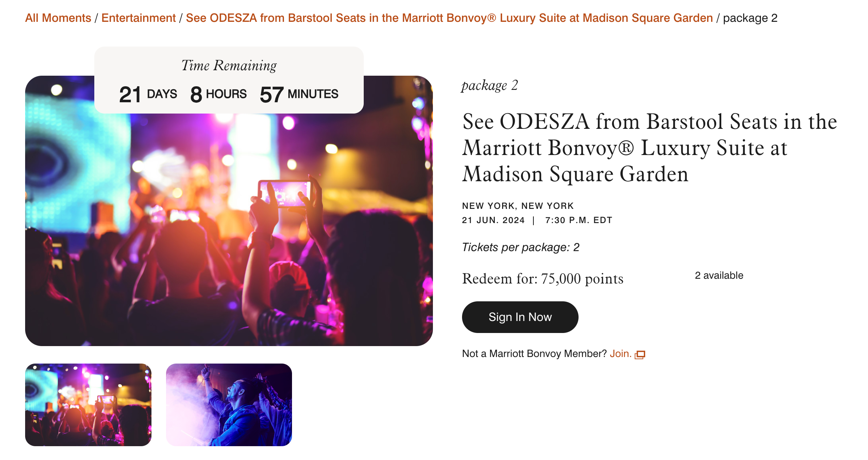
Task: Click the 21 JUN. 2024 event date
Action: 493,220
